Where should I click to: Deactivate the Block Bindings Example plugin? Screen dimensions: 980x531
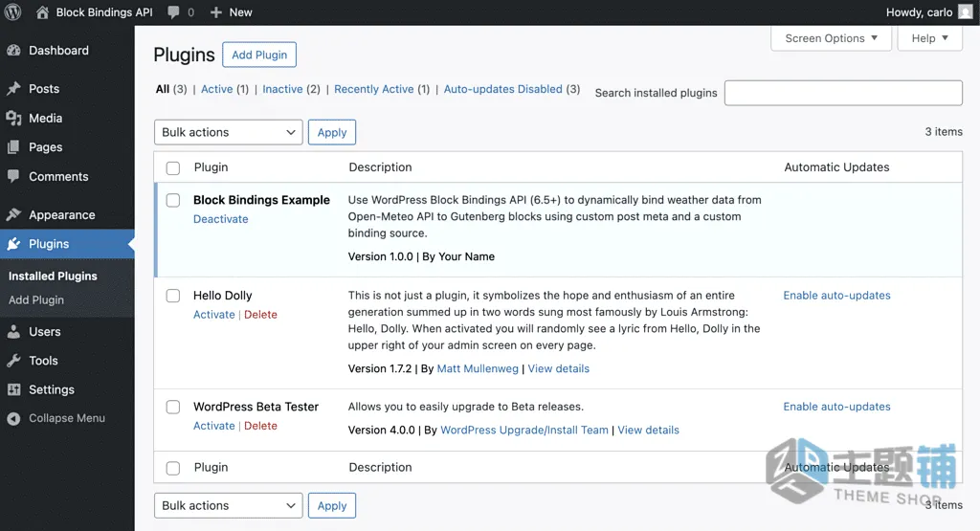point(221,219)
